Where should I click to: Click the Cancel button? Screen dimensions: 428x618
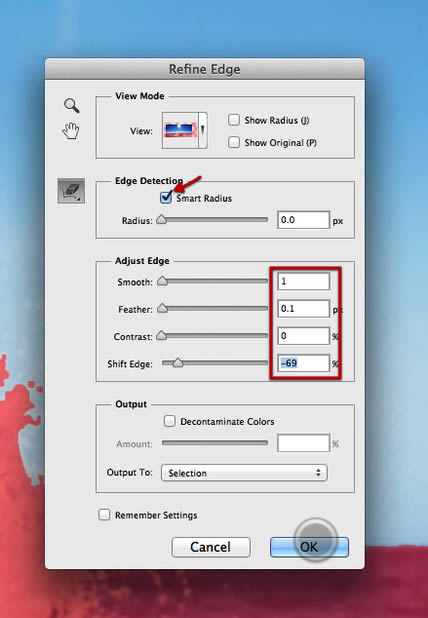pyautogui.click(x=211, y=547)
